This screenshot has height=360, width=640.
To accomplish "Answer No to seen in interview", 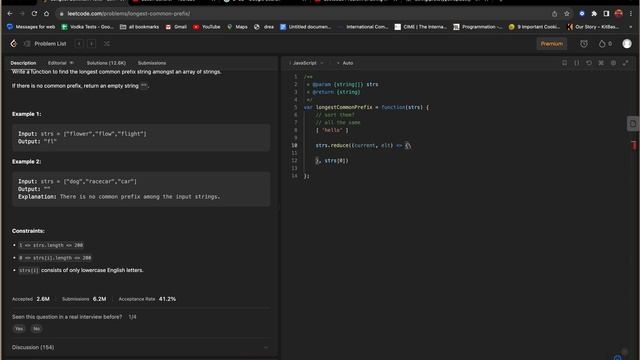I will coord(36,329).
